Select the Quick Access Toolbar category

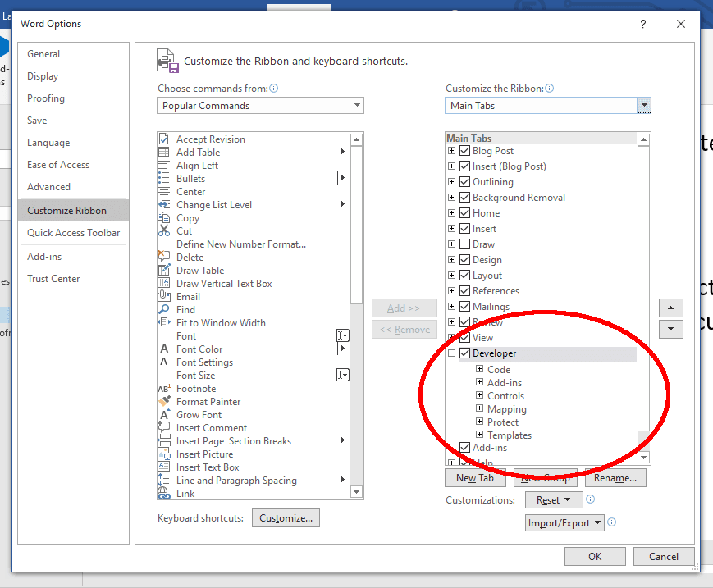pyautogui.click(x=74, y=233)
